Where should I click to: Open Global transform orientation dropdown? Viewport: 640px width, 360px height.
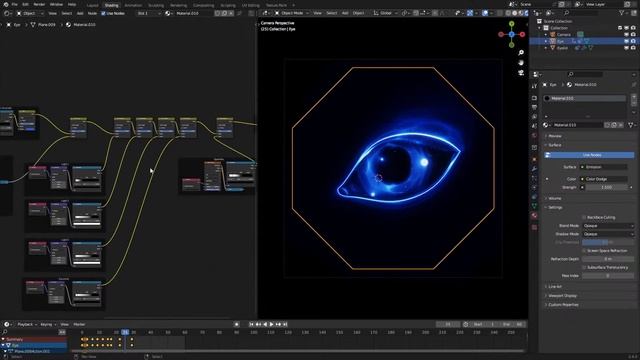385,13
